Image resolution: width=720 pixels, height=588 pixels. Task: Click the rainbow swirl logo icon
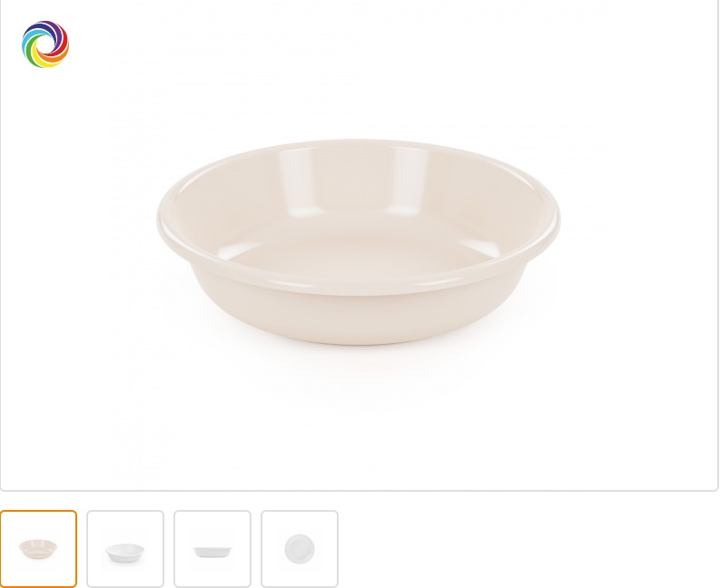[45, 44]
